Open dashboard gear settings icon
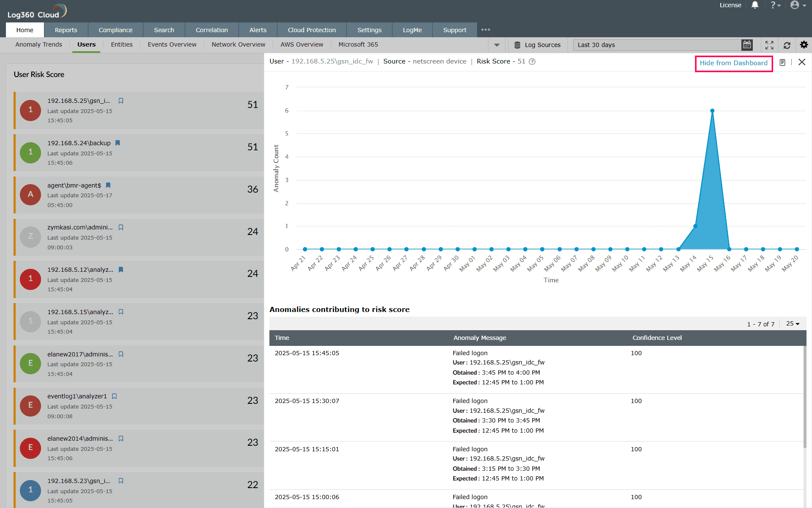This screenshot has height=508, width=812. (x=804, y=44)
